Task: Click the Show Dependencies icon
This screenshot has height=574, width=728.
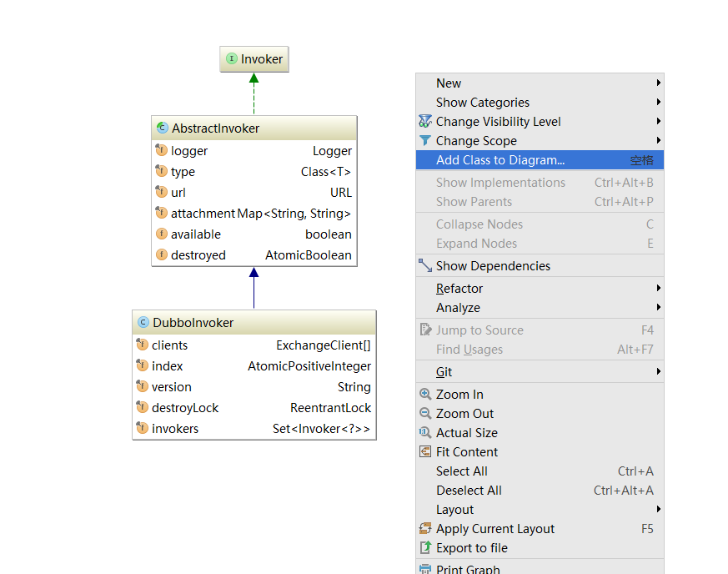Action: pos(424,265)
